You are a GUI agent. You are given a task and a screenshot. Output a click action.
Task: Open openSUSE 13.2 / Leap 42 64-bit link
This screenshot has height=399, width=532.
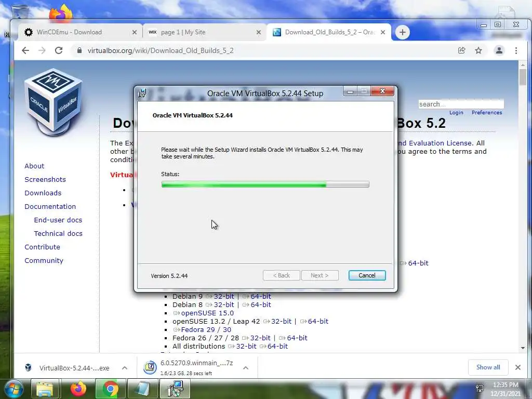coord(318,321)
